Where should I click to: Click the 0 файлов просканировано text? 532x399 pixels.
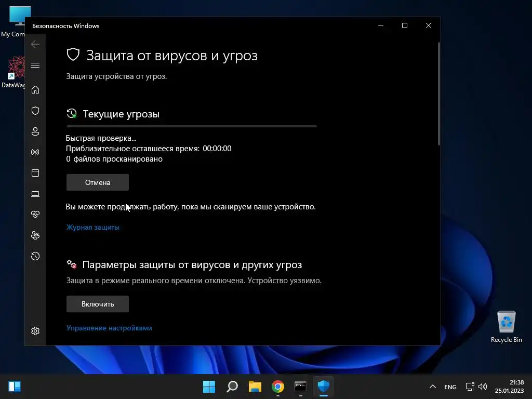[114, 159]
